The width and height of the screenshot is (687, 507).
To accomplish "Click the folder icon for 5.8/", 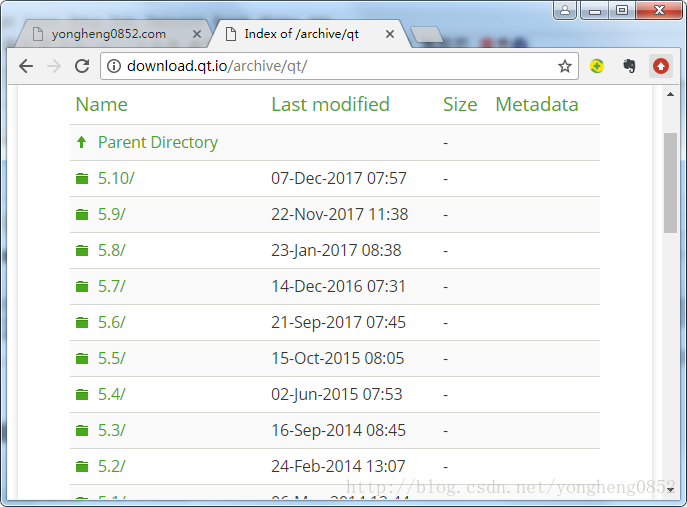I will pyautogui.click(x=82, y=250).
